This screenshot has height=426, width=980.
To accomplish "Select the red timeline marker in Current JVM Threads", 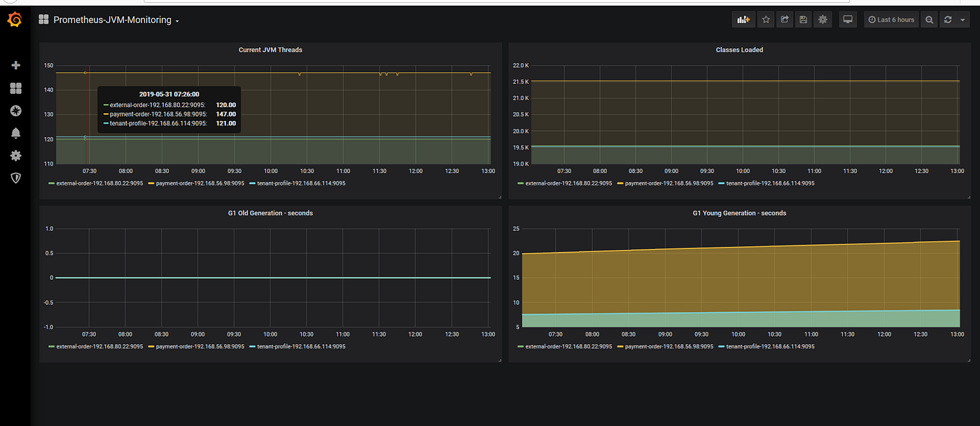I will 86,112.
